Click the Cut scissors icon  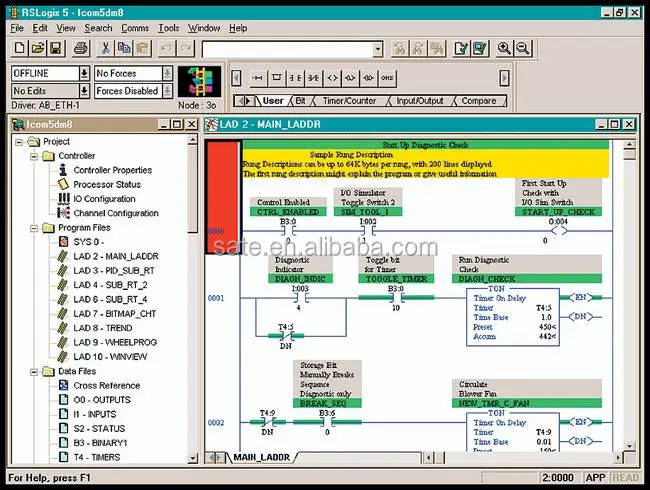[x=106, y=48]
